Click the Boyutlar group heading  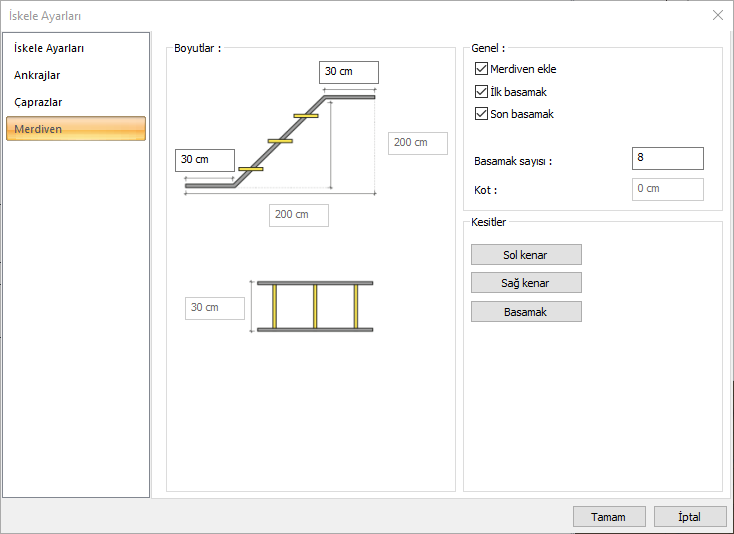(197, 48)
